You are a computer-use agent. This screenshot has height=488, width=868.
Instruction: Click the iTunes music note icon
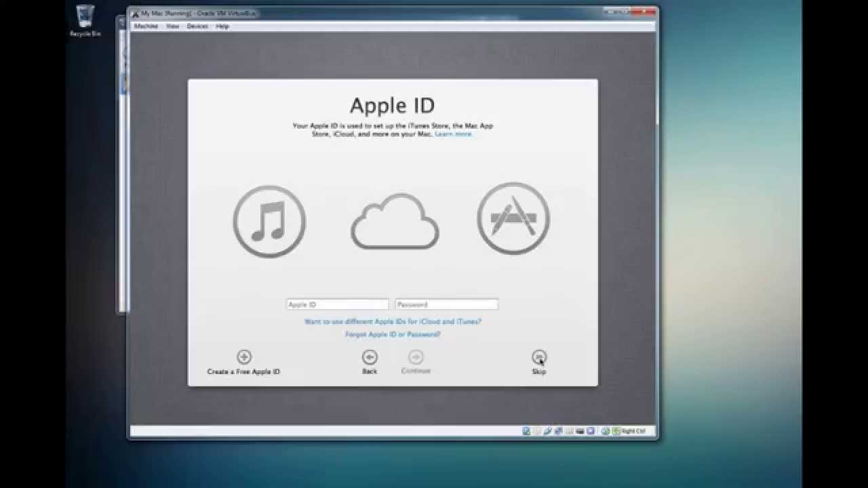pyautogui.click(x=269, y=222)
